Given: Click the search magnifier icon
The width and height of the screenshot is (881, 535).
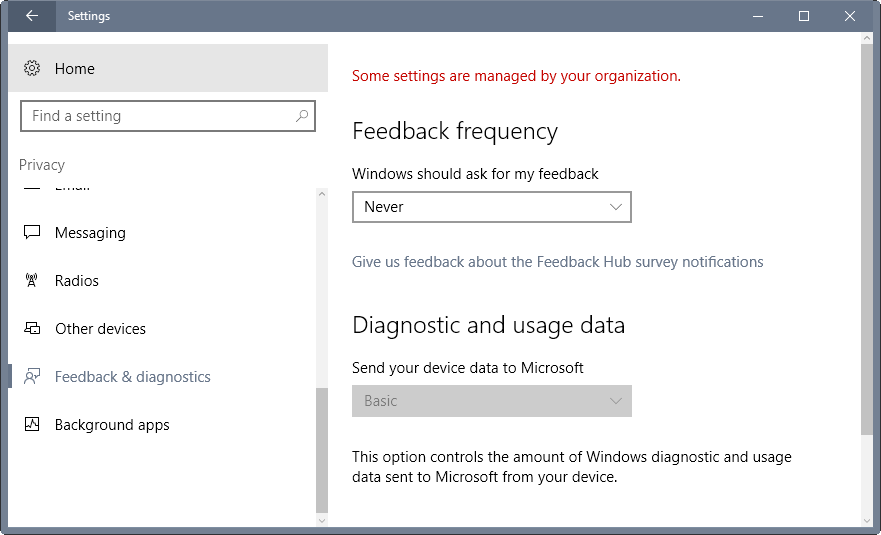Looking at the screenshot, I should click(x=302, y=116).
